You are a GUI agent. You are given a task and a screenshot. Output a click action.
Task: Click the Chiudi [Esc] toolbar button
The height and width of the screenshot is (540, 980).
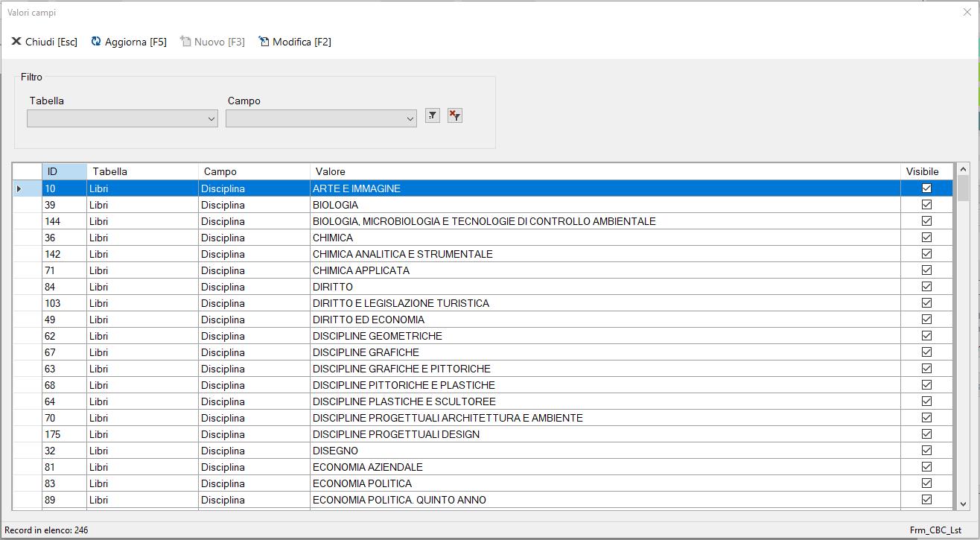[x=45, y=42]
